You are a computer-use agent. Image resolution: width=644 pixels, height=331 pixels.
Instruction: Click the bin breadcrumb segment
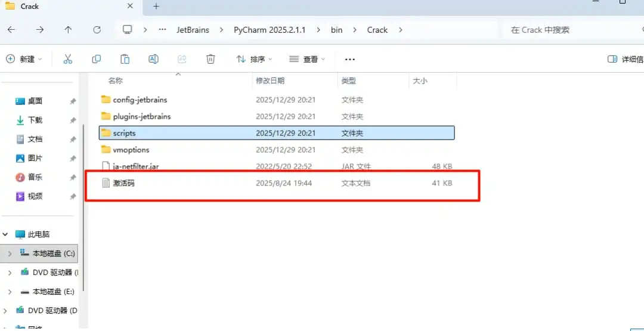click(x=336, y=30)
